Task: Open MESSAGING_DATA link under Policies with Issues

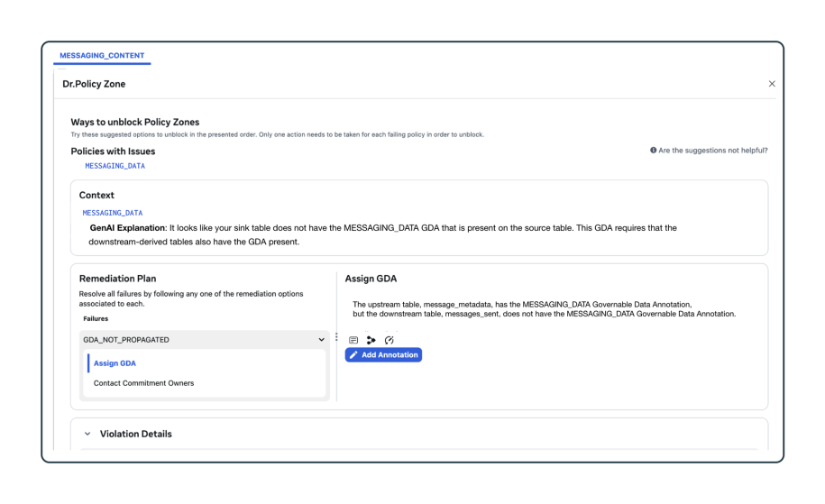Action: (x=115, y=166)
